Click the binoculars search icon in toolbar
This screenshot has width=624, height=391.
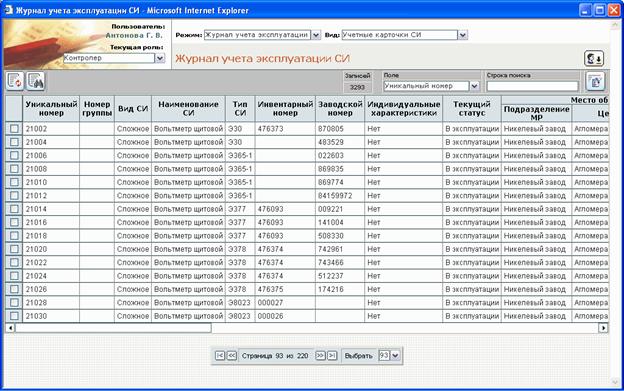35,81
